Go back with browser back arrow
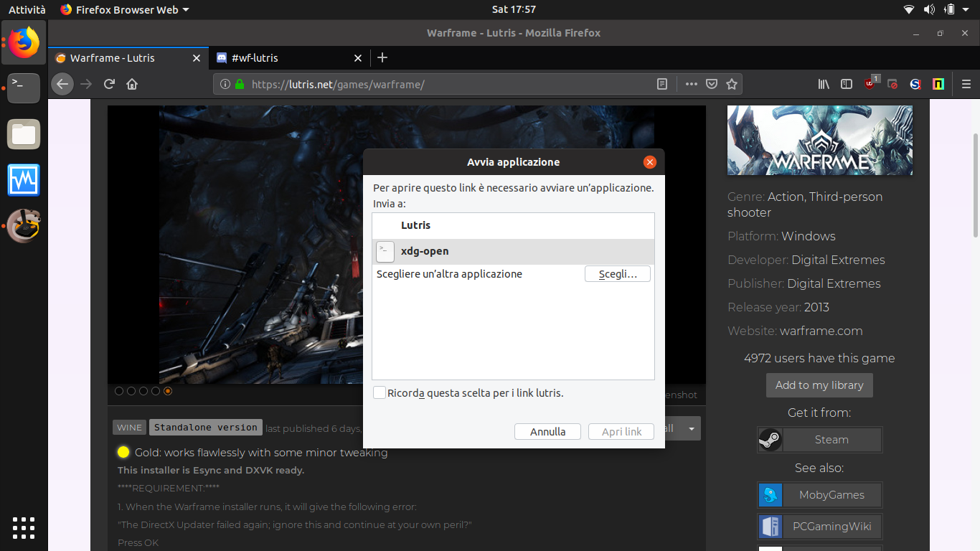 click(62, 84)
